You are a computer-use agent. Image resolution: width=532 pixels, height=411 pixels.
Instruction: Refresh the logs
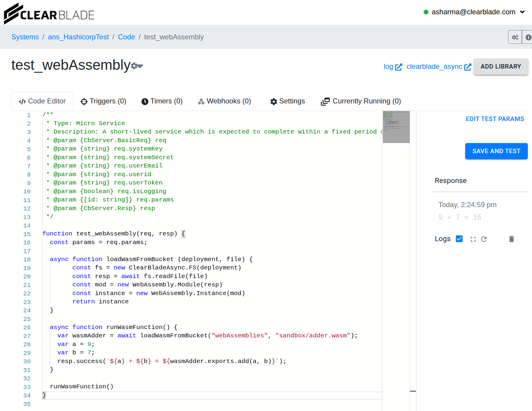click(484, 239)
